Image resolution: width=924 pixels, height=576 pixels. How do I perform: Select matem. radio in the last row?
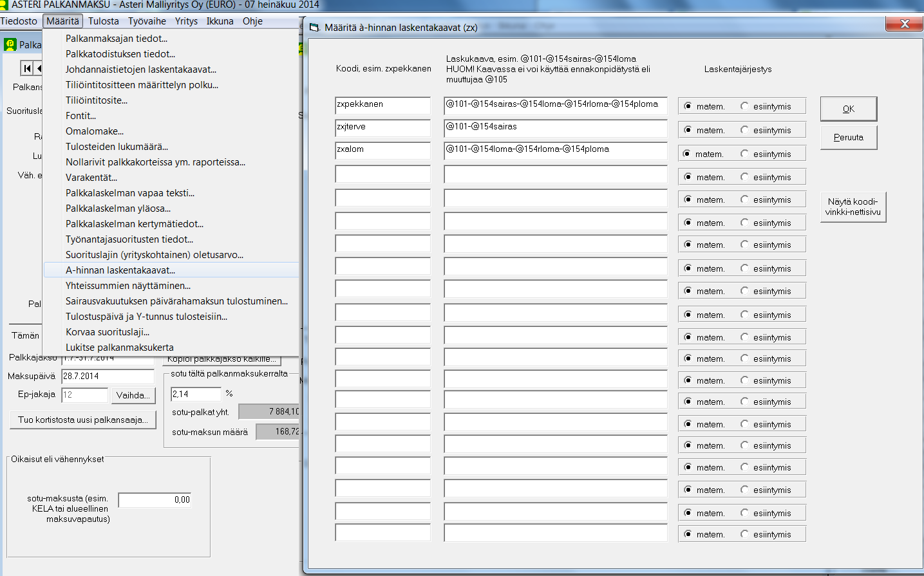pyautogui.click(x=688, y=534)
